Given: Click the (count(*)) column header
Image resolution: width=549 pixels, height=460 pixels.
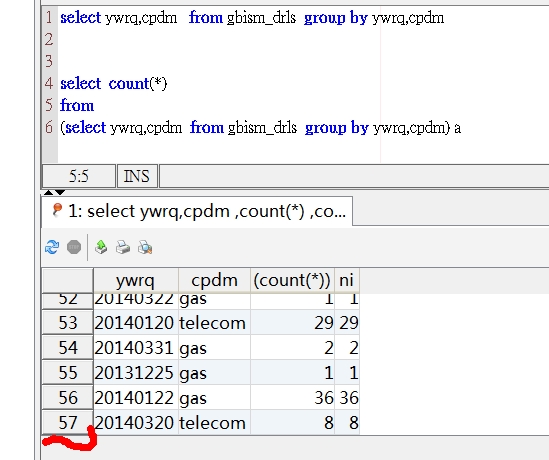Looking at the screenshot, I should [x=292, y=280].
